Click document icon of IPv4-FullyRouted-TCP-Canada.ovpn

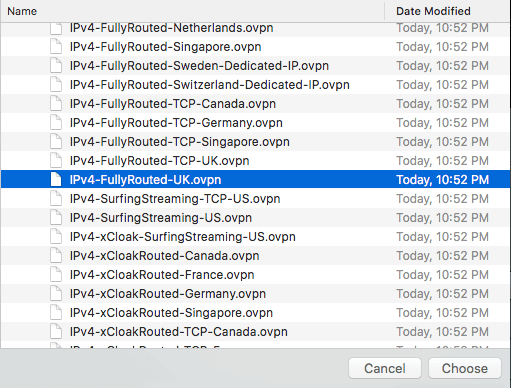coord(56,103)
